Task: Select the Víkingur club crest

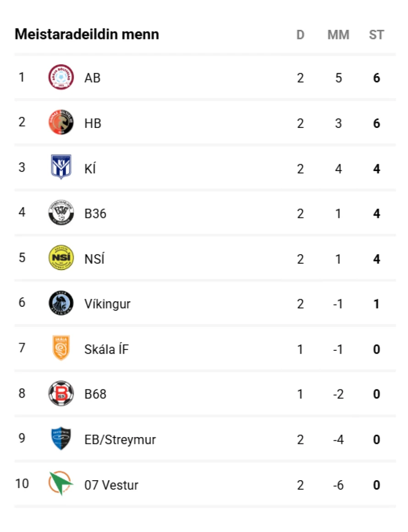Action: tap(61, 304)
